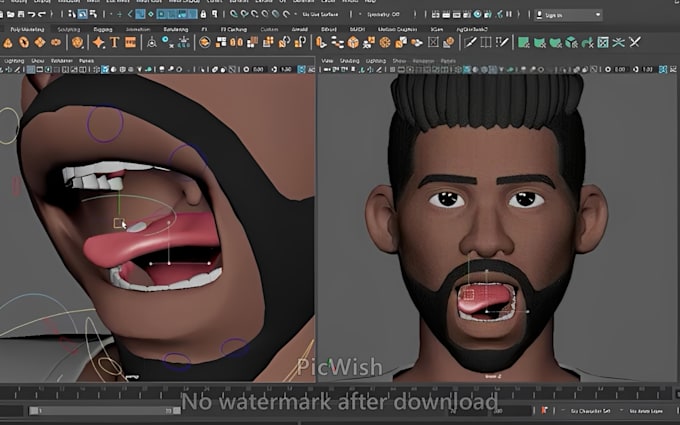Click the range slider start handle

click(34, 410)
